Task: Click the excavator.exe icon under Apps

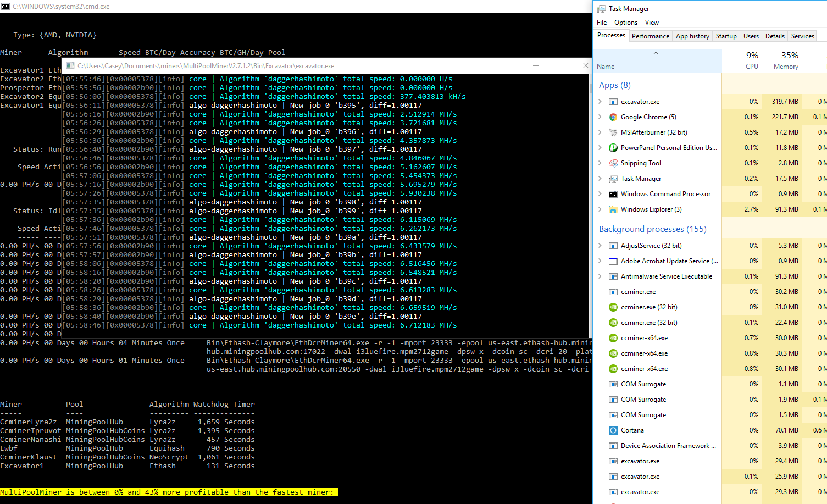Action: click(x=613, y=101)
